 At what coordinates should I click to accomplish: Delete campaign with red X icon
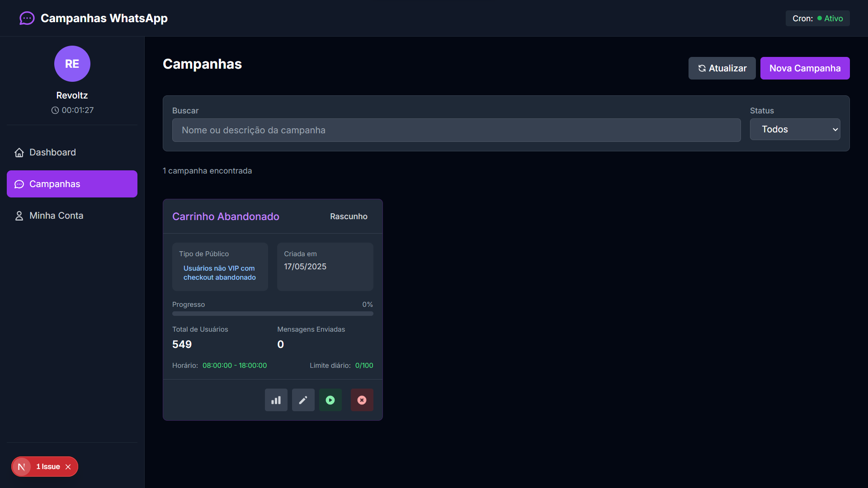[362, 400]
